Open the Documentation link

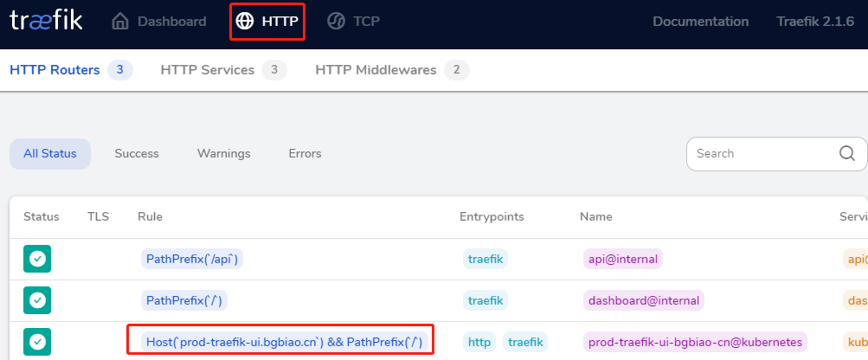pyautogui.click(x=701, y=22)
